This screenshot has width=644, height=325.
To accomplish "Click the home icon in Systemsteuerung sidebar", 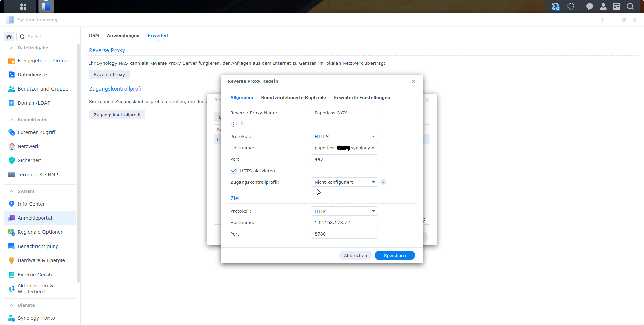I will click(9, 37).
